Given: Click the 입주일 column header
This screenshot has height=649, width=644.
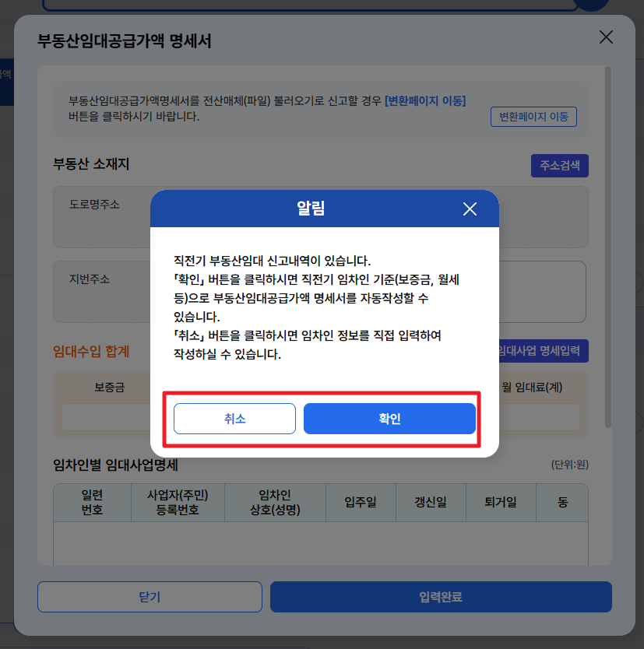Looking at the screenshot, I should click(361, 503).
